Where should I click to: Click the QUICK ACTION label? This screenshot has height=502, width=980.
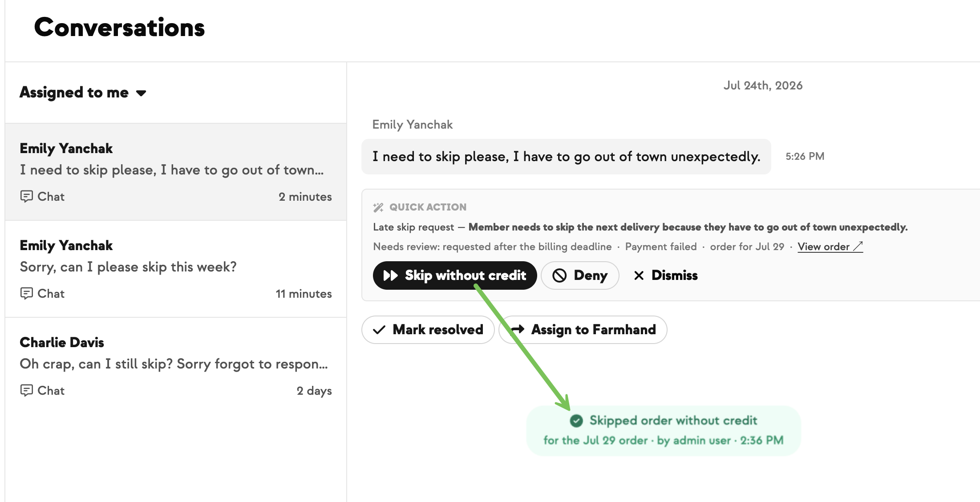[428, 207]
